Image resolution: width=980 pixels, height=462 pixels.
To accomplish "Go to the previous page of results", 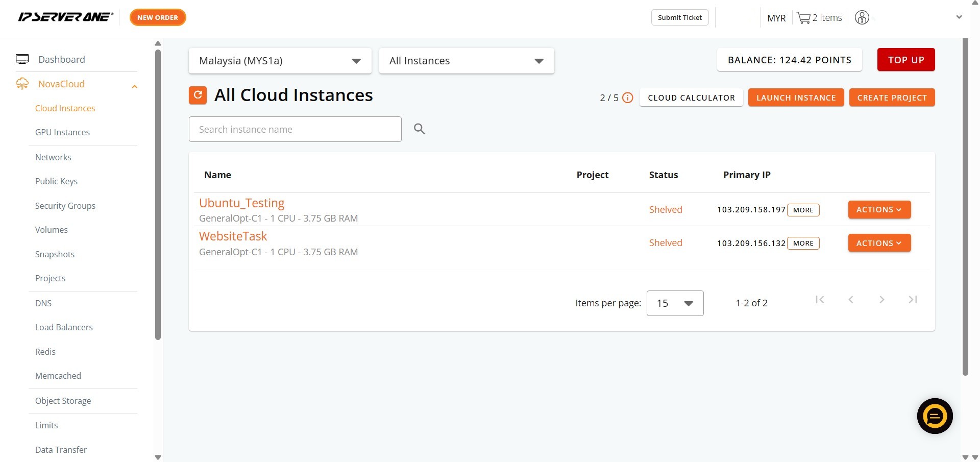I will click(851, 300).
